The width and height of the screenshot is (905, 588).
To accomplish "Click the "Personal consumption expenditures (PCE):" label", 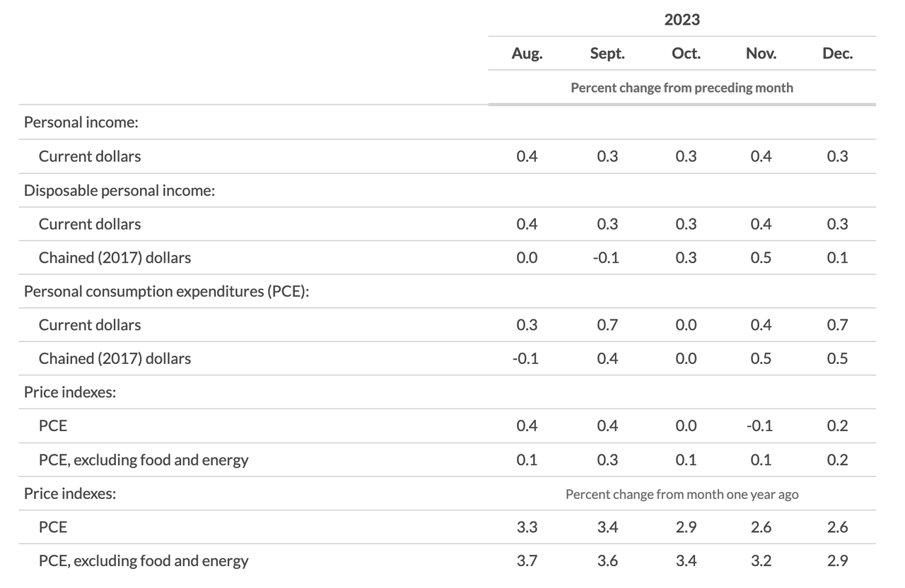I will pos(166,291).
